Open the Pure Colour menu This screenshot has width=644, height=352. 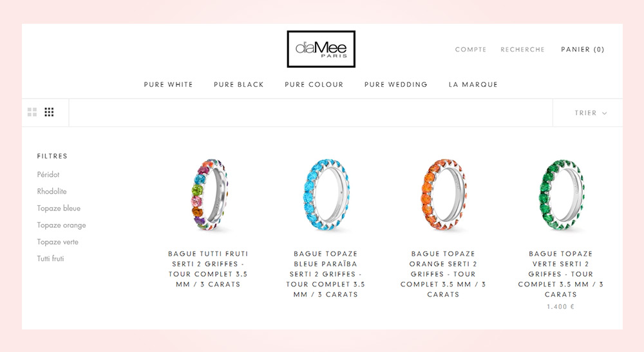click(314, 84)
